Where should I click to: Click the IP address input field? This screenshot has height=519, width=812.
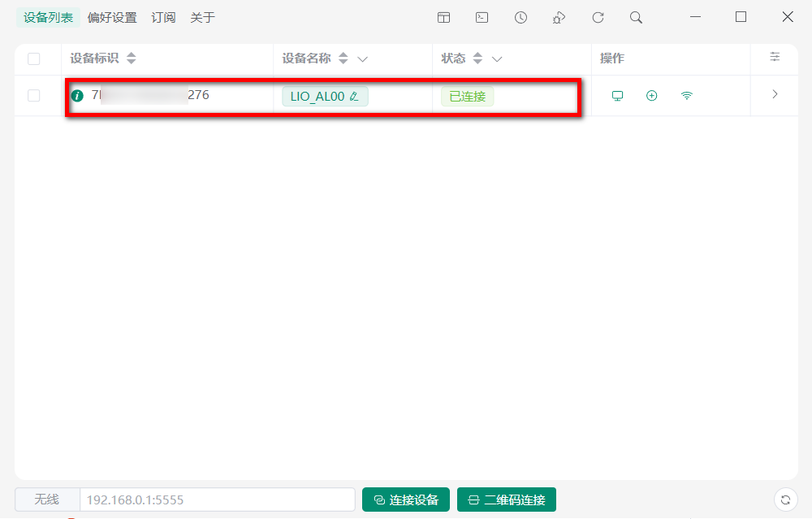(x=215, y=500)
